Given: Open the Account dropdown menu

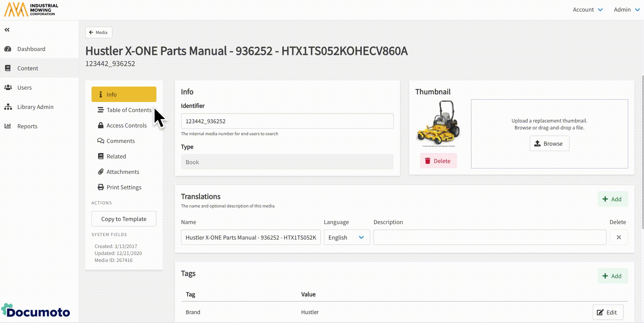Looking at the screenshot, I should coord(587,10).
